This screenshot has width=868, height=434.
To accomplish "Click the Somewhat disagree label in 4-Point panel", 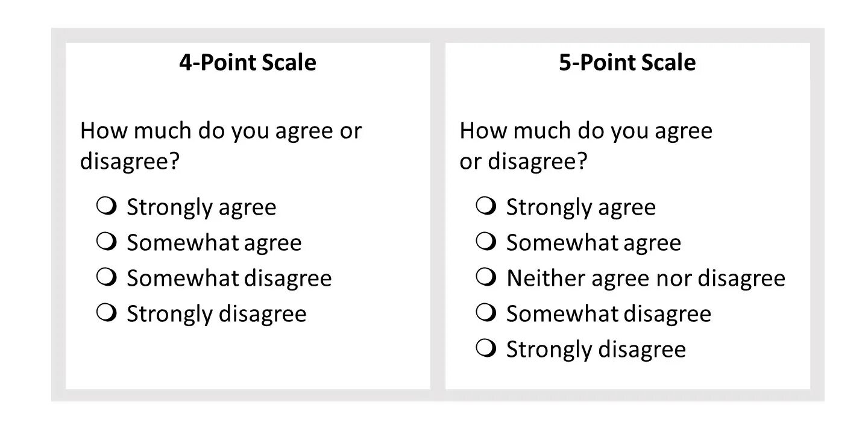I will [229, 279].
